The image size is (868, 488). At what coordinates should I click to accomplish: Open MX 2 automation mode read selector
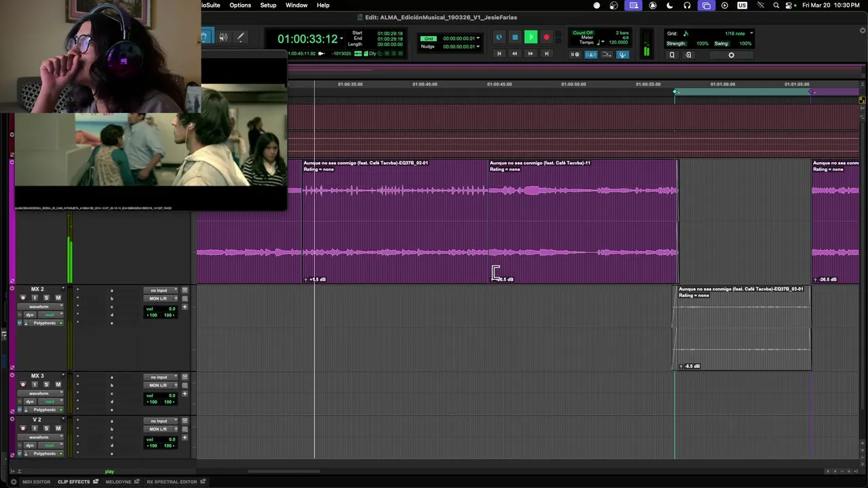(51, 315)
